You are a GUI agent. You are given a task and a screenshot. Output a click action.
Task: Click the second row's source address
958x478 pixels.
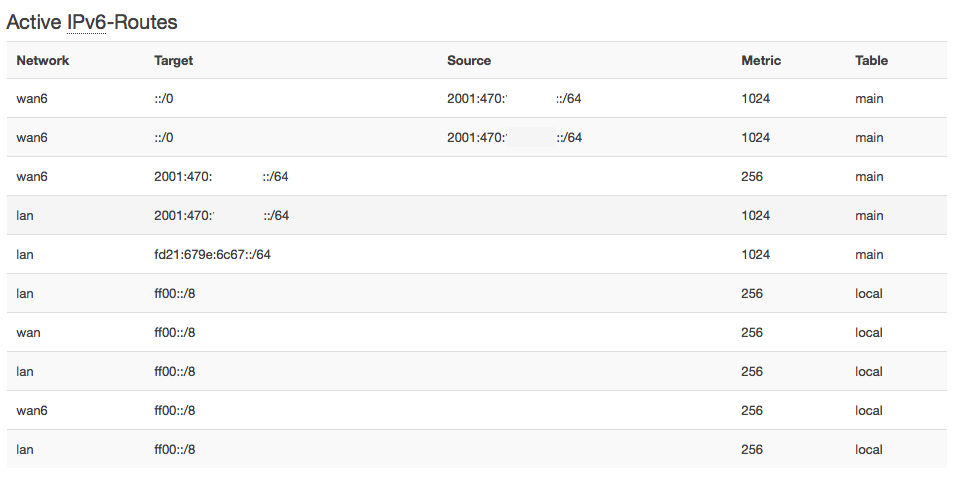pos(514,138)
